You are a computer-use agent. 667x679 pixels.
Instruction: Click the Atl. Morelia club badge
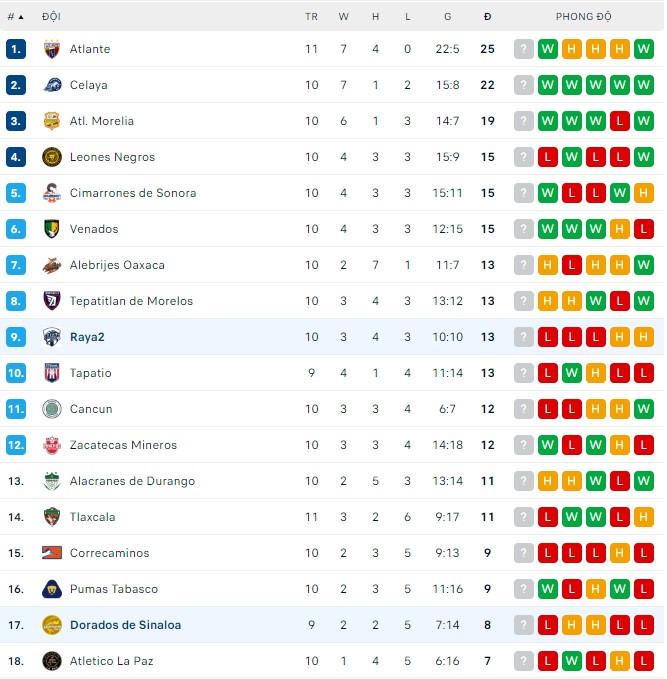pyautogui.click(x=52, y=121)
